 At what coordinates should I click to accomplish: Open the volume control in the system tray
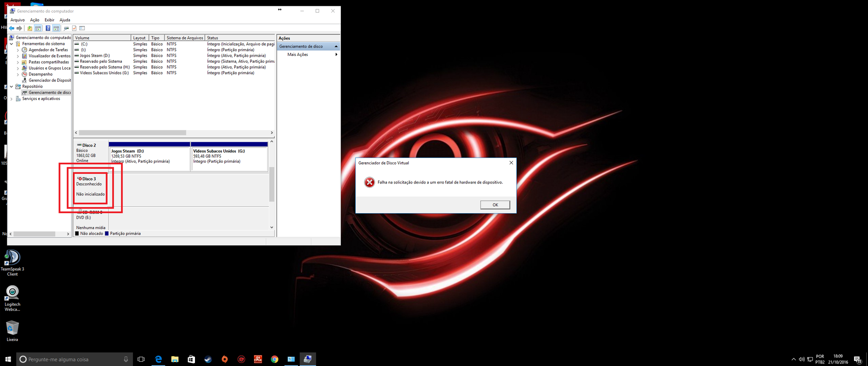pos(801,360)
